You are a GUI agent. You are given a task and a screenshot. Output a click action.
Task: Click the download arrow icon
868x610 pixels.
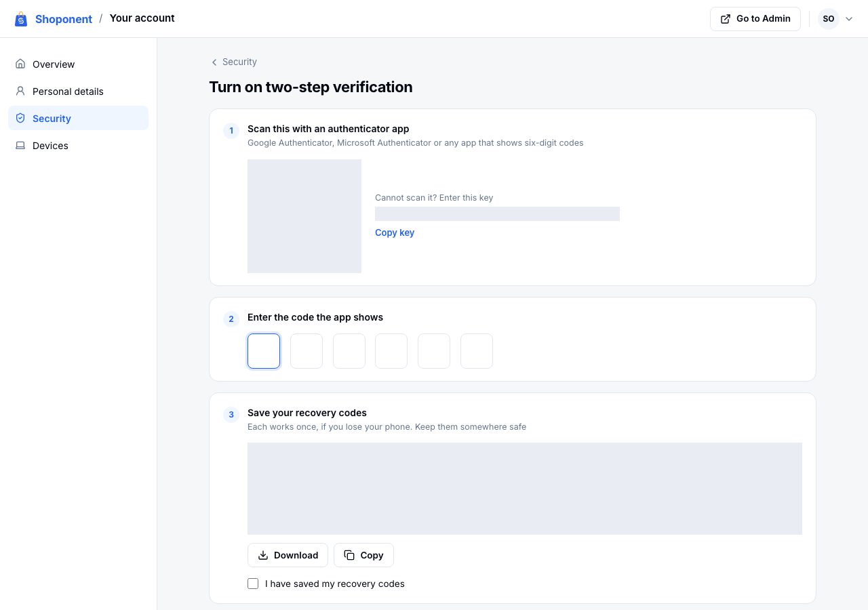[x=263, y=555]
